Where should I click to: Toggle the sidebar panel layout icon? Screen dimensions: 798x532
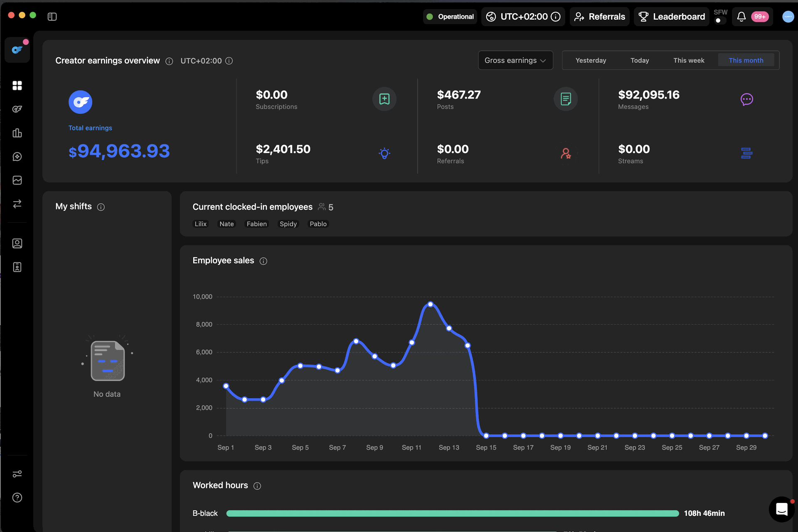52,17
